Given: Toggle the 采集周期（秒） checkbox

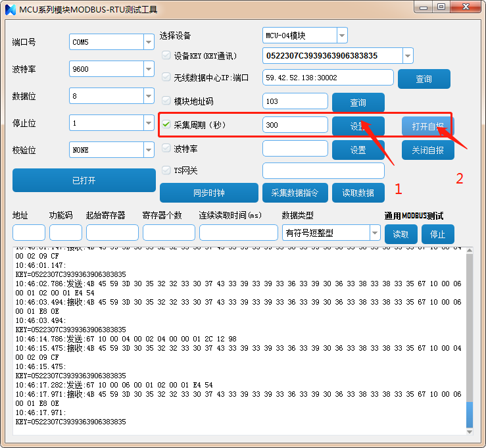Looking at the screenshot, I should [166, 124].
